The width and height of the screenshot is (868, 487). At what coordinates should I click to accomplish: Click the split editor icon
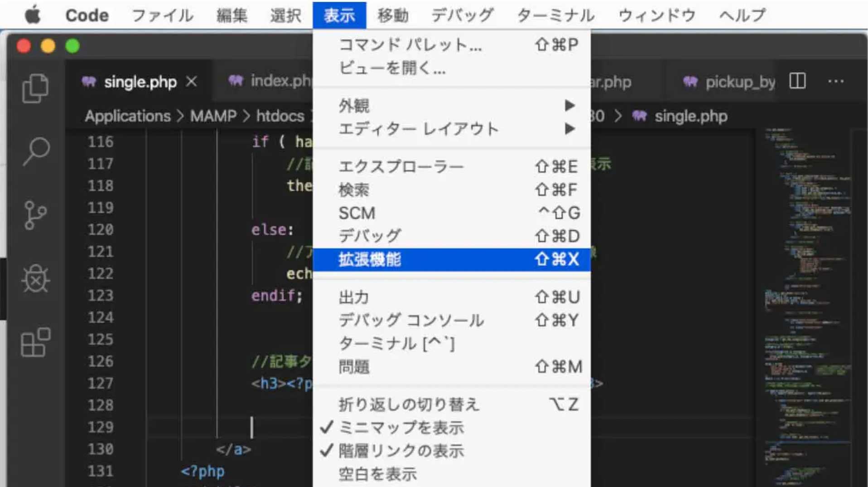pyautogui.click(x=797, y=82)
